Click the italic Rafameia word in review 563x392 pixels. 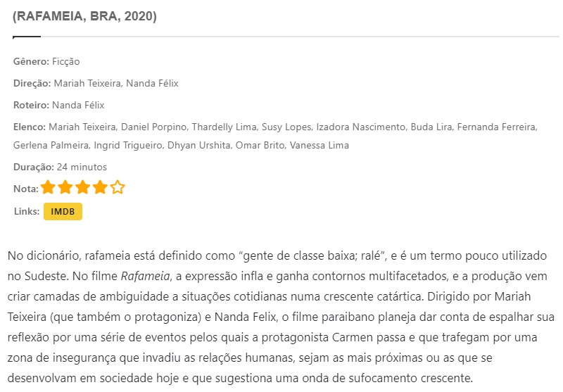146,276
